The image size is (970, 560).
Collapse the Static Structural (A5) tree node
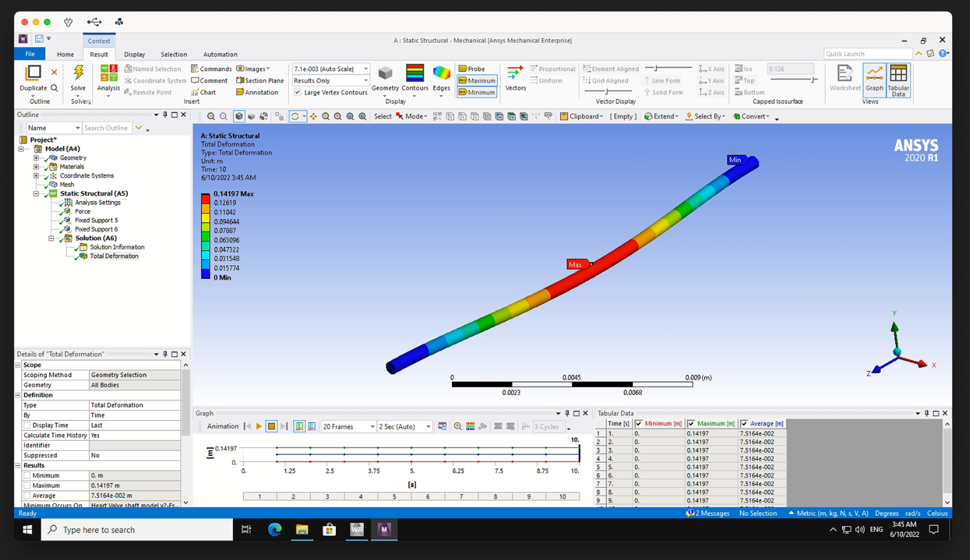click(x=36, y=193)
